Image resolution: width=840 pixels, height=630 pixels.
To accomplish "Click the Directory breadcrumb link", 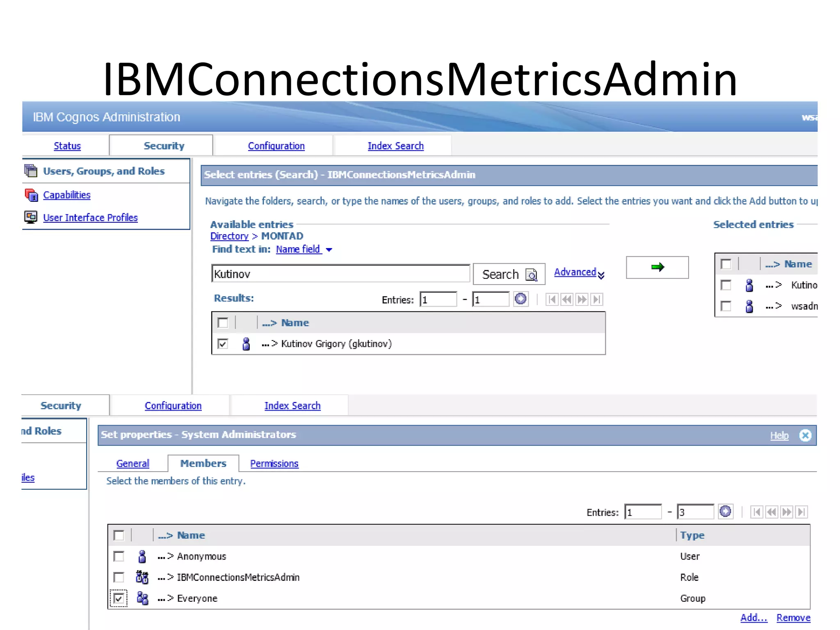I will pos(229,236).
